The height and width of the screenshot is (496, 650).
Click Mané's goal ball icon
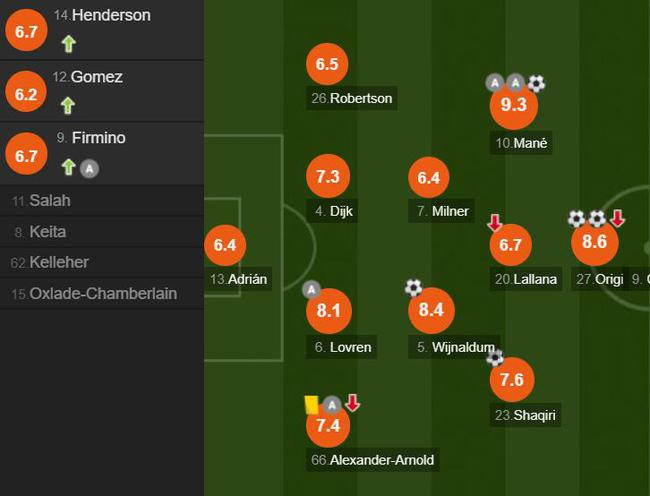pos(537,83)
